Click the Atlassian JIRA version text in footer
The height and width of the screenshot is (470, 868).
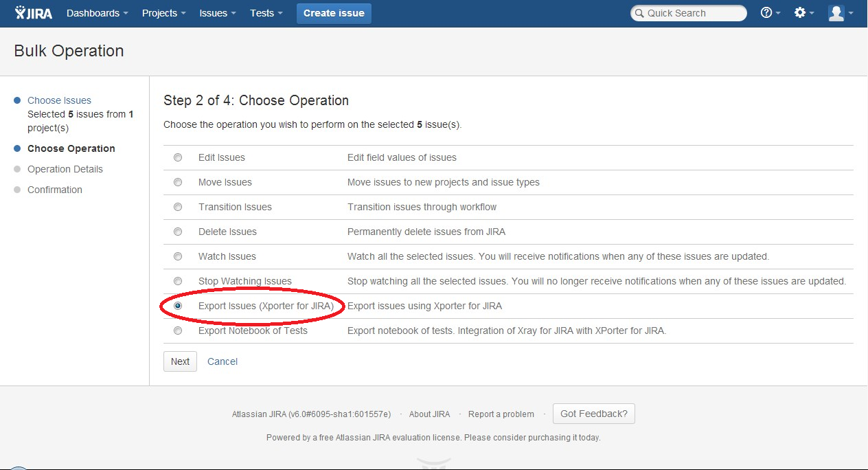point(311,414)
